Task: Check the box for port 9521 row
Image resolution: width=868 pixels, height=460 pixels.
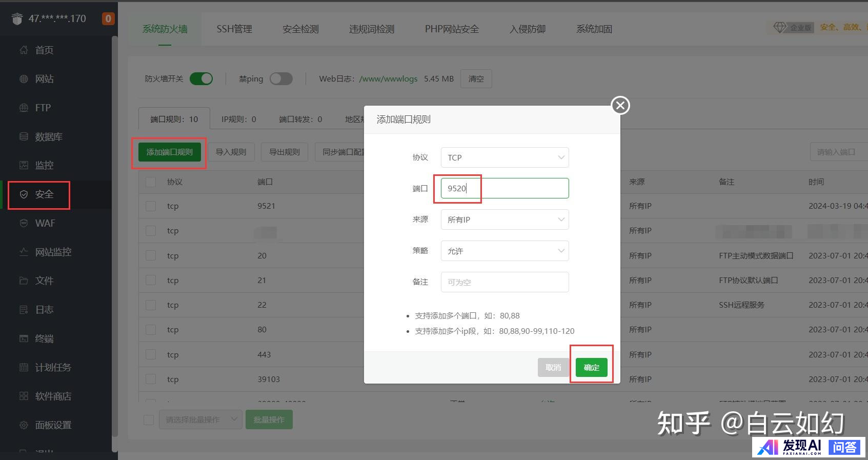Action: [151, 206]
